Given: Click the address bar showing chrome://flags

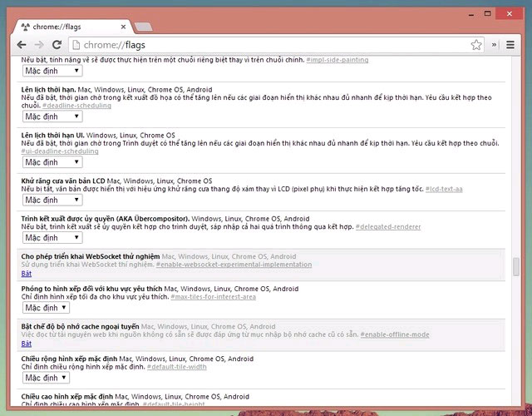Looking at the screenshot, I should click(278, 45).
